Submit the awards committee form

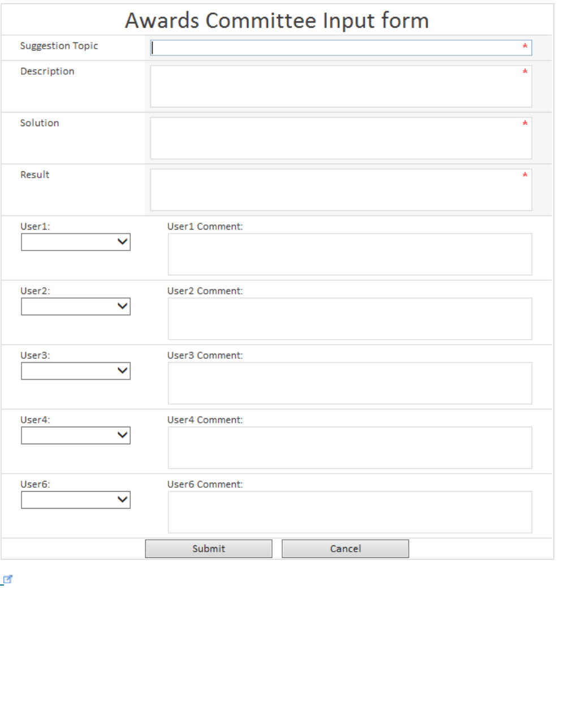(x=209, y=549)
